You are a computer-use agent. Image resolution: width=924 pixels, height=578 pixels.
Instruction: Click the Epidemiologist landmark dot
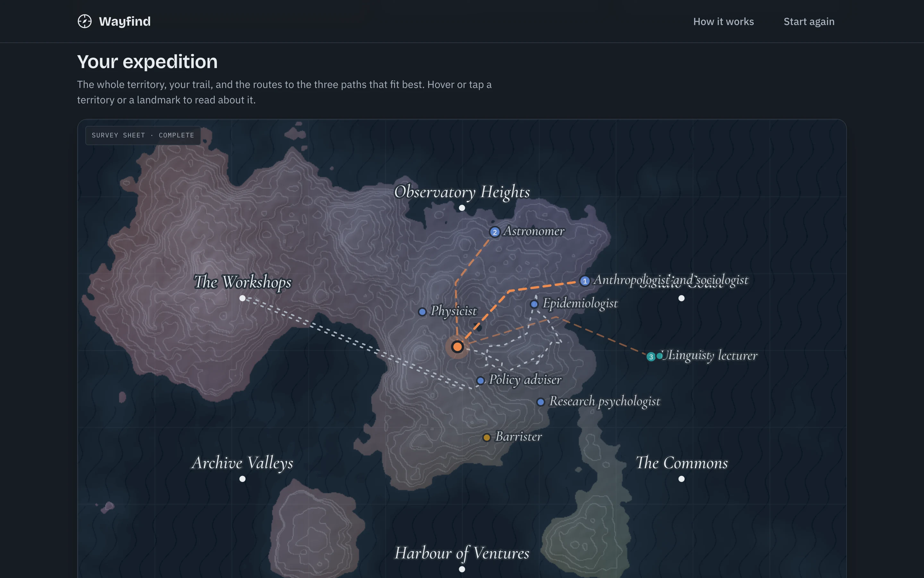(x=534, y=304)
